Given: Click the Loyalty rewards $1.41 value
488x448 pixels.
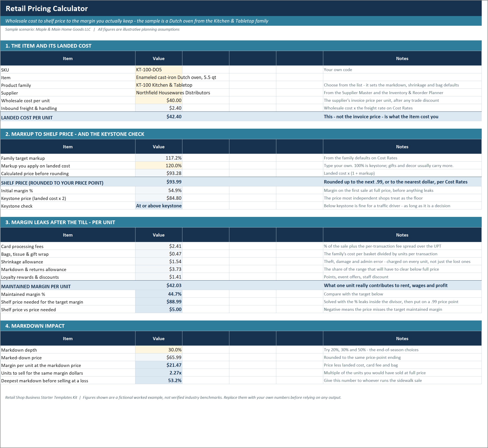Looking at the screenshot, I should point(158,277).
